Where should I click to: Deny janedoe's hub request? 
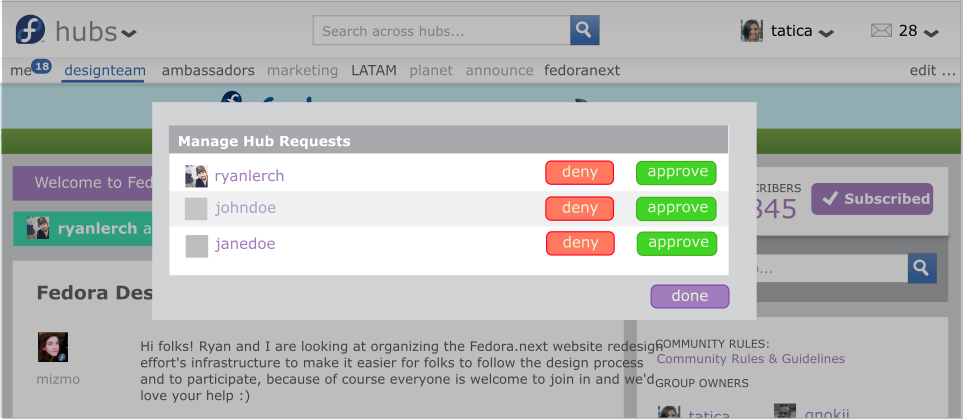[x=580, y=243]
